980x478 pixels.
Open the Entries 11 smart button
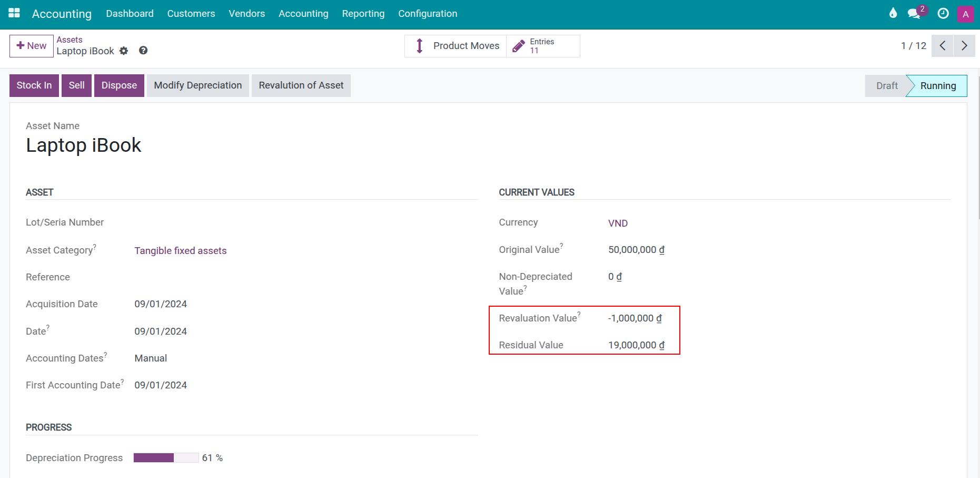543,46
